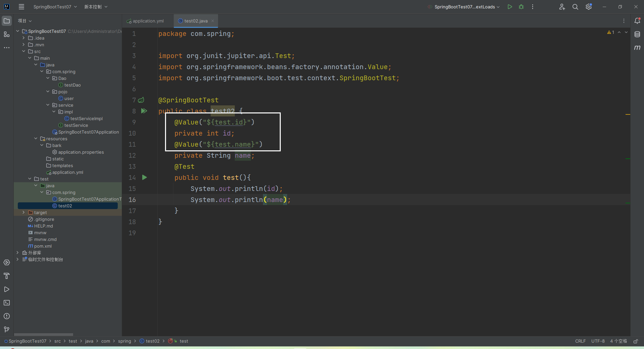Image resolution: width=644 pixels, height=349 pixels.
Task: Expand 外部库 node
Action: pyautogui.click(x=17, y=253)
